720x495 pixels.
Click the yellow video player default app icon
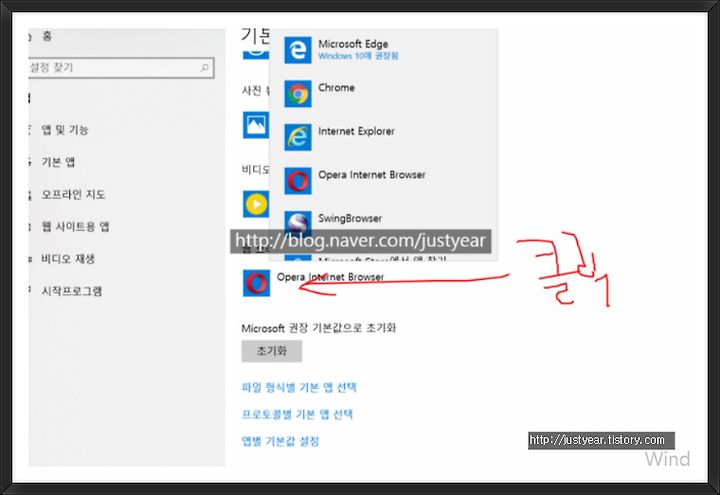tap(256, 204)
